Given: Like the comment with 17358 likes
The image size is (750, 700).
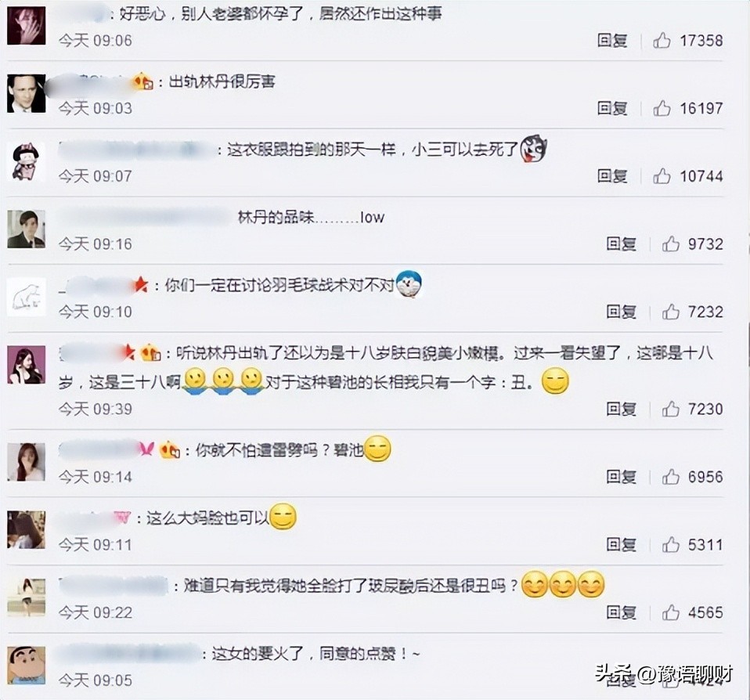Looking at the screenshot, I should click(662, 41).
